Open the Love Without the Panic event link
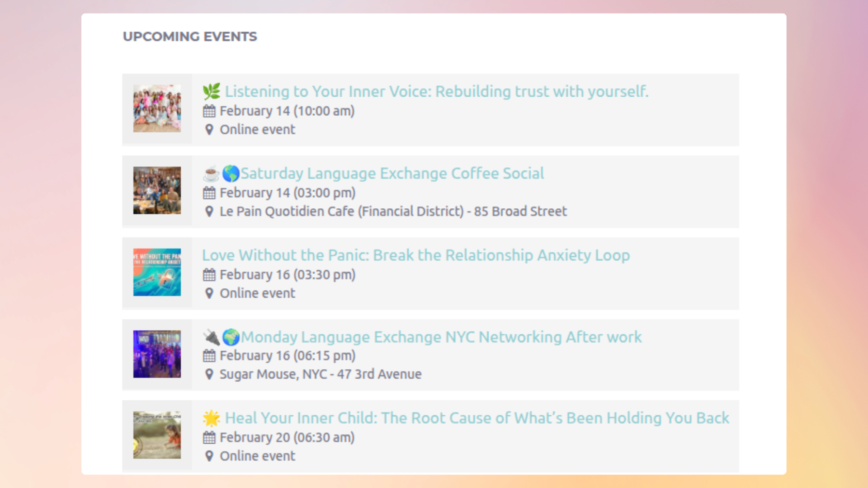 click(415, 255)
